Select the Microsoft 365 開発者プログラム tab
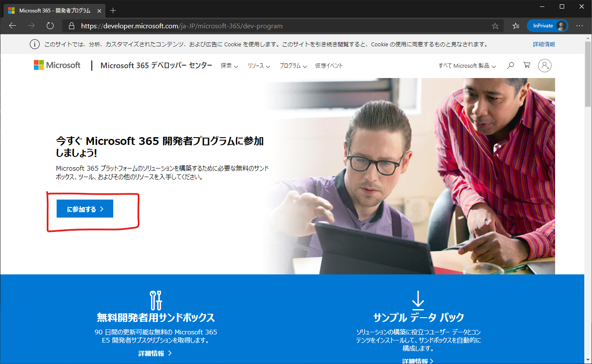The image size is (592, 364). point(54,10)
